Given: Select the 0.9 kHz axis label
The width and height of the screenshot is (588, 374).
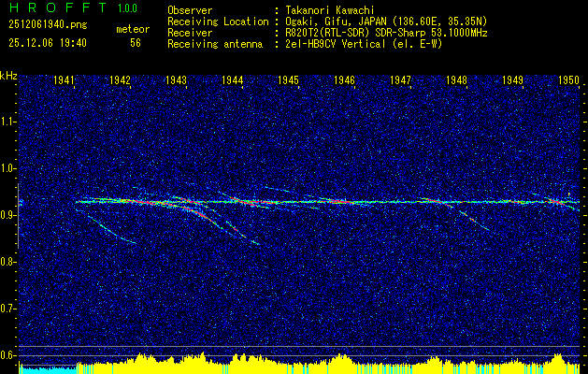Looking at the screenshot, I should pos(8,215).
